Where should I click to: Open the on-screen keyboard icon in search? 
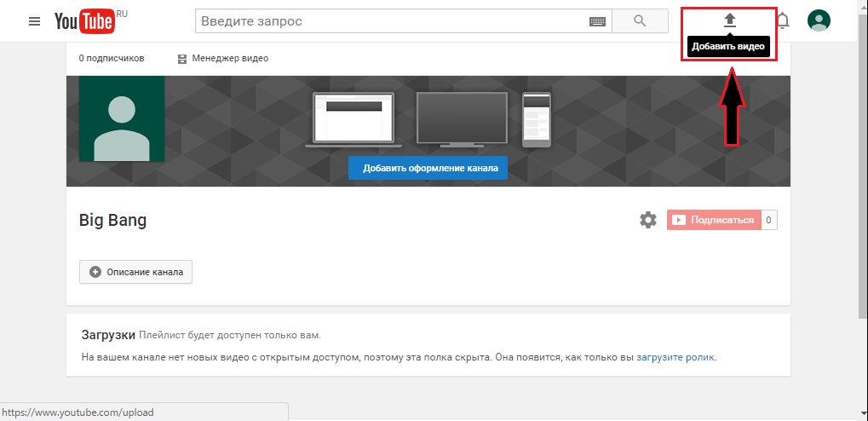(x=597, y=21)
